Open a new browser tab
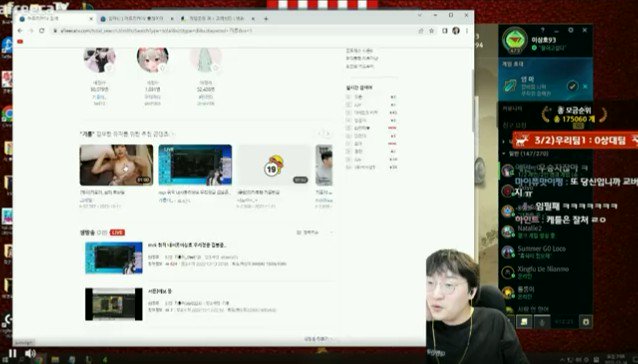 (266, 19)
